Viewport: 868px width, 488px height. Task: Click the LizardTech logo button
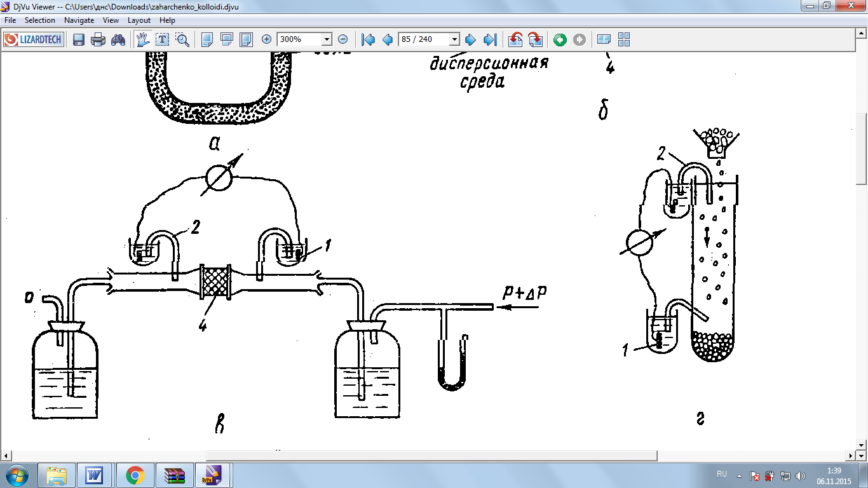click(x=33, y=39)
